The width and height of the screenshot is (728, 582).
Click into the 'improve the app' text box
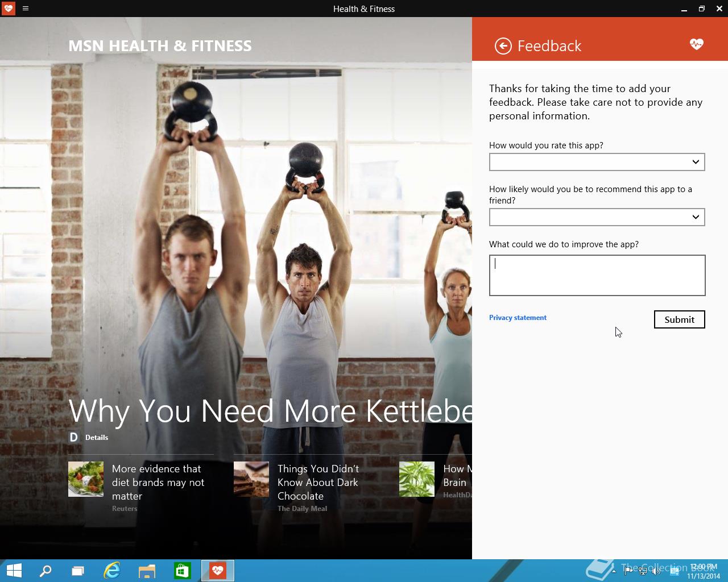(597, 275)
